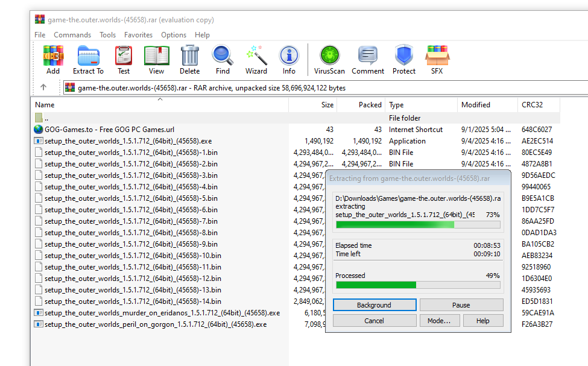The image size is (588, 366).
Task: Click CRC32 value F26A3B27
Action: (537, 324)
